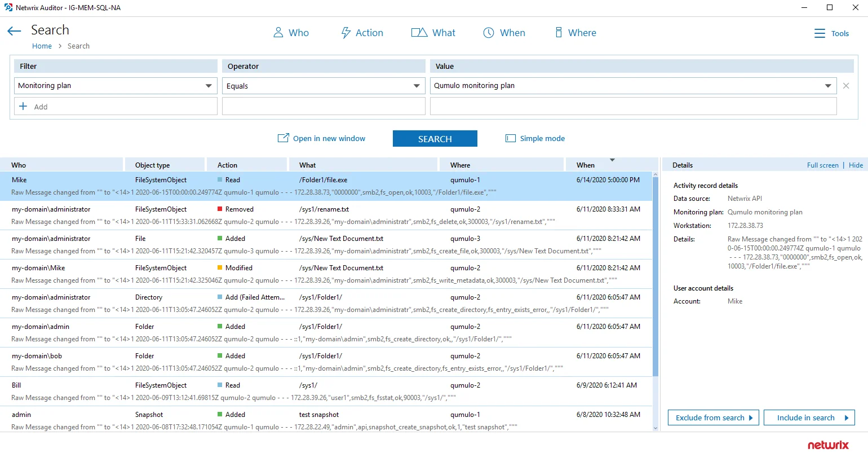The image size is (868, 457).
Task: Click the Action lightning icon
Action: click(x=346, y=33)
